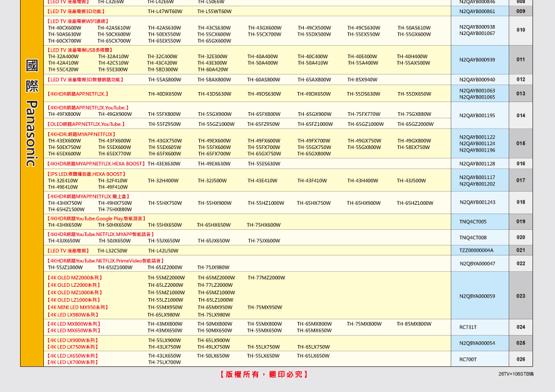
Task: Select remote code N2QAYB001243
Action: [x=477, y=202]
